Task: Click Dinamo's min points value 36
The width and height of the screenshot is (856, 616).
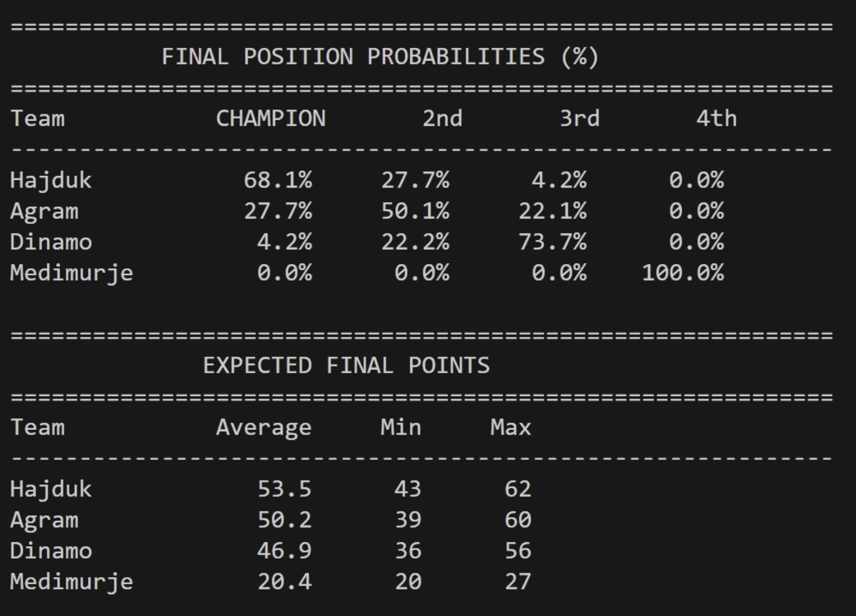Action: [x=408, y=551]
